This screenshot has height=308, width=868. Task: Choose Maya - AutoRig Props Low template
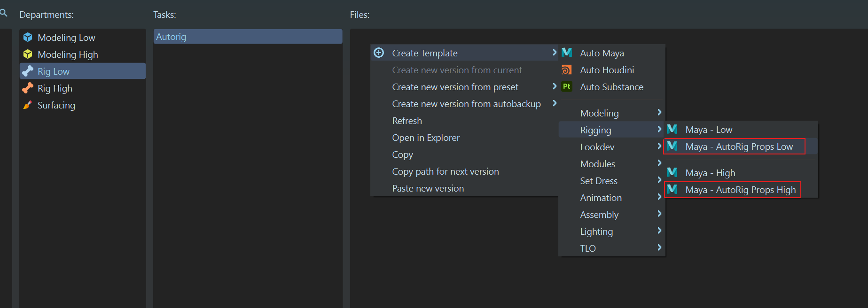point(739,147)
